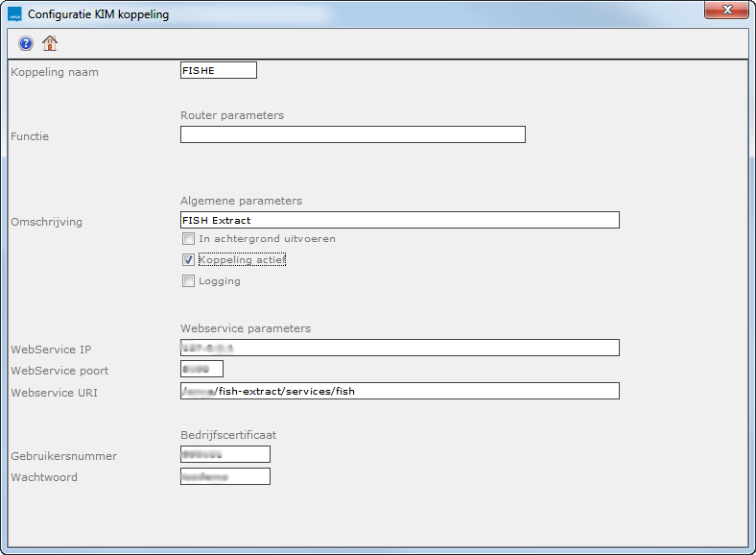Click the Webservice parameters section heading

[x=246, y=328]
